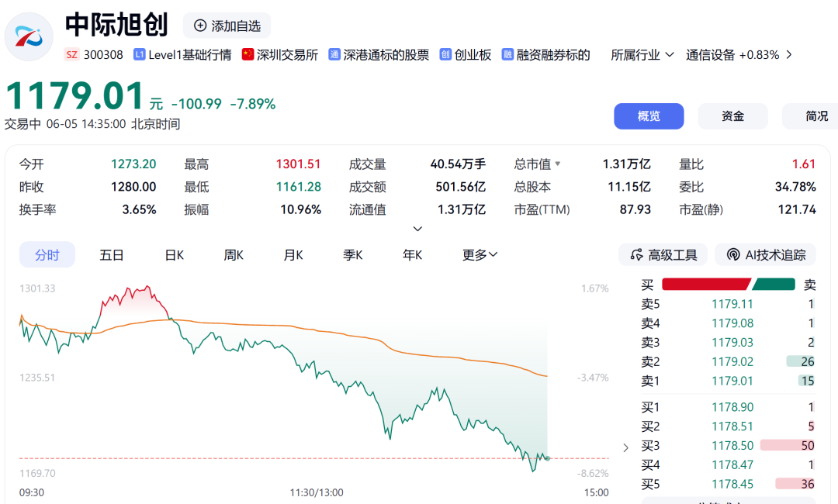Add stock via 添加自选 button
The image size is (838, 504).
(x=227, y=26)
